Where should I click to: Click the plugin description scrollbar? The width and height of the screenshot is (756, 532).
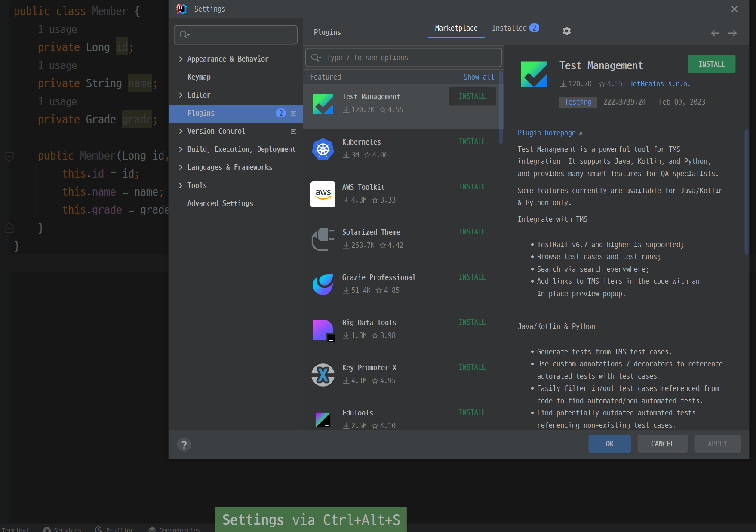[747, 191]
